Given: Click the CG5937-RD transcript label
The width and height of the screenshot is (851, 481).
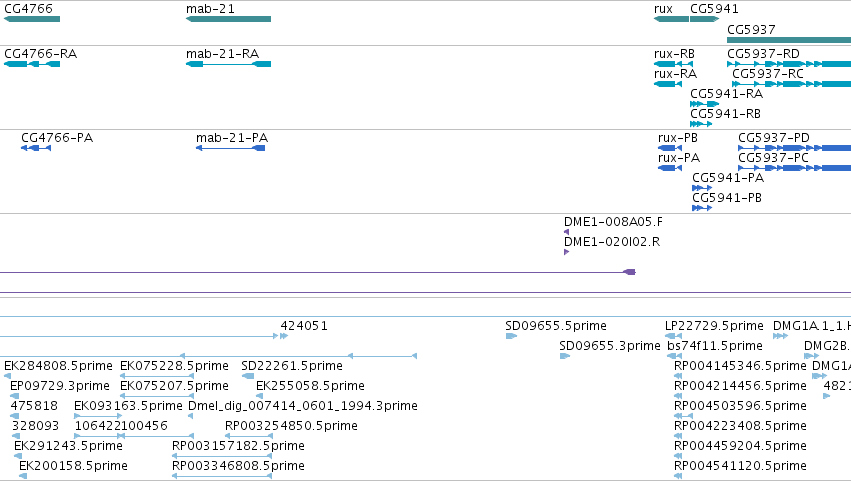Looking at the screenshot, I should (x=763, y=54).
